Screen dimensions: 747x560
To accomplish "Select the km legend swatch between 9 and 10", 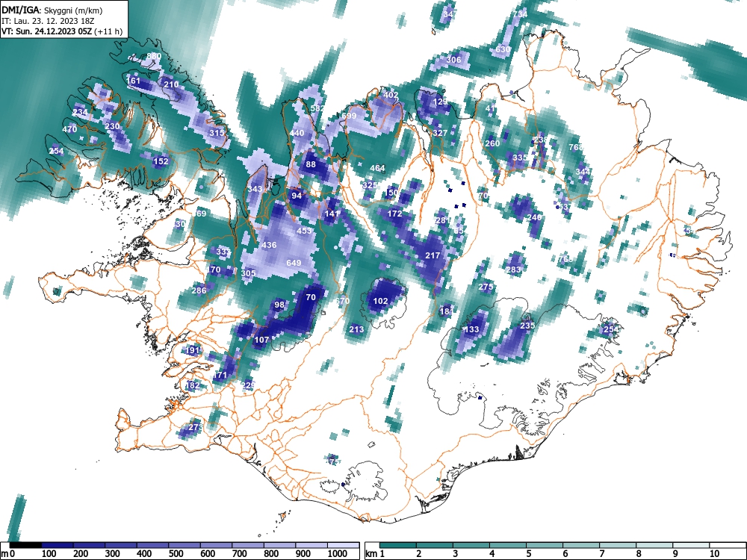I will coord(692,545).
